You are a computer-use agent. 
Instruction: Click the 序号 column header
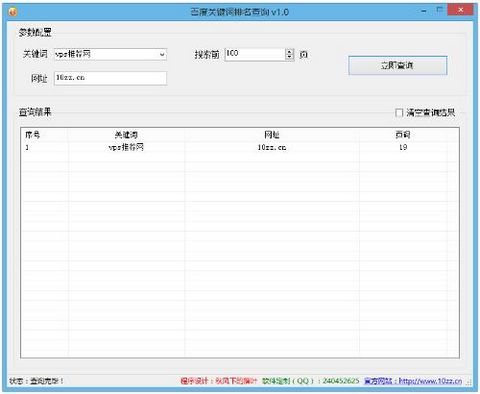(33, 135)
